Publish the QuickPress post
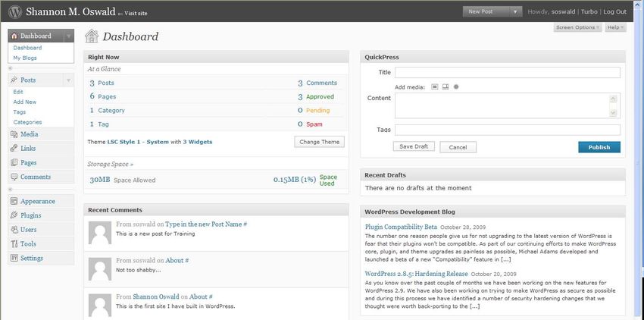644x320 pixels. click(x=599, y=147)
